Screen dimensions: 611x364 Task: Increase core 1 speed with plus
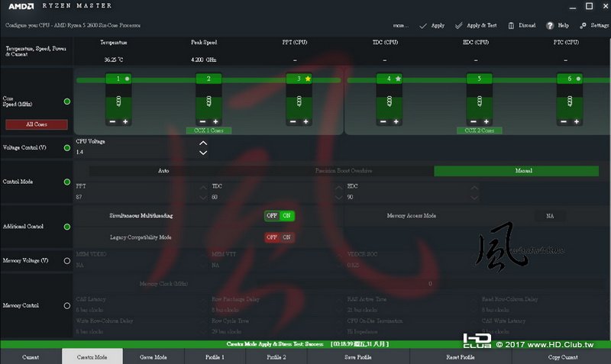point(125,122)
